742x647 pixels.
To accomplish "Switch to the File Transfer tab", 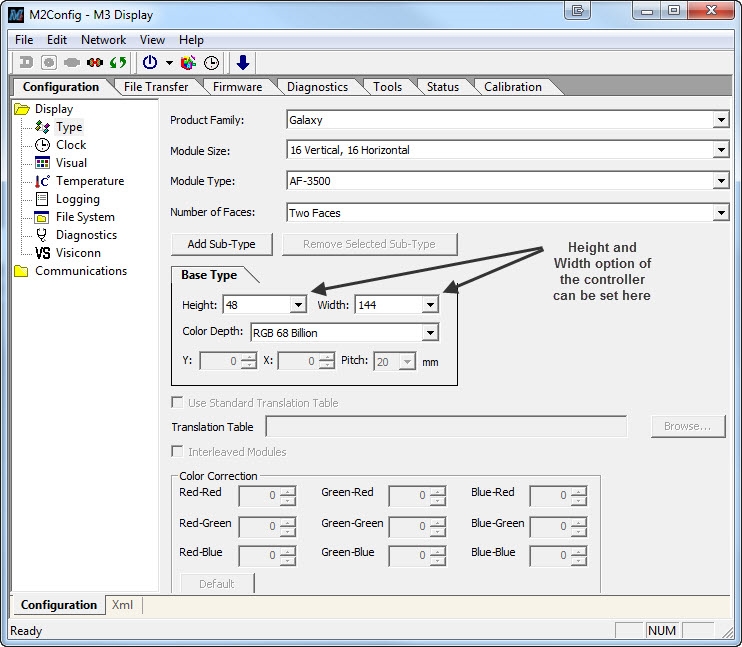I will point(156,87).
